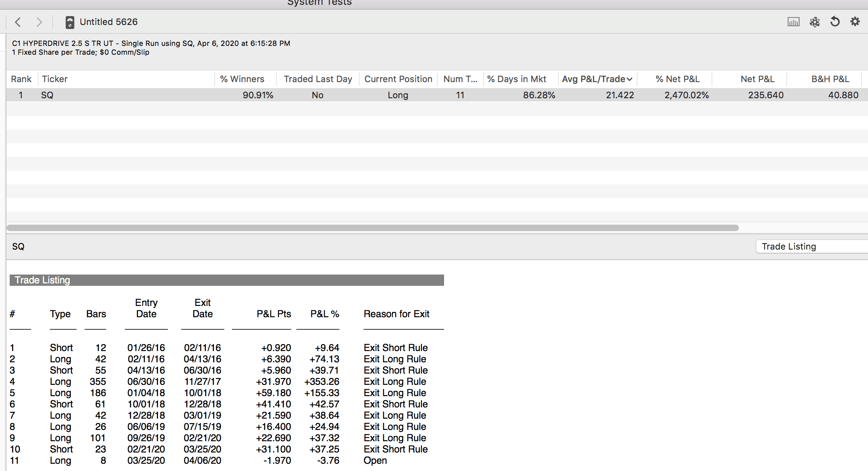Select the SQ ticker result row
The width and height of the screenshot is (868, 471).
pos(47,95)
